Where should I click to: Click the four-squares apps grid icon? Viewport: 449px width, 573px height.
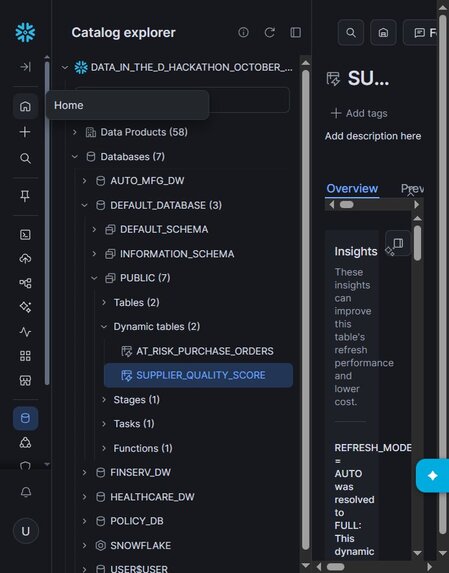pos(25,356)
